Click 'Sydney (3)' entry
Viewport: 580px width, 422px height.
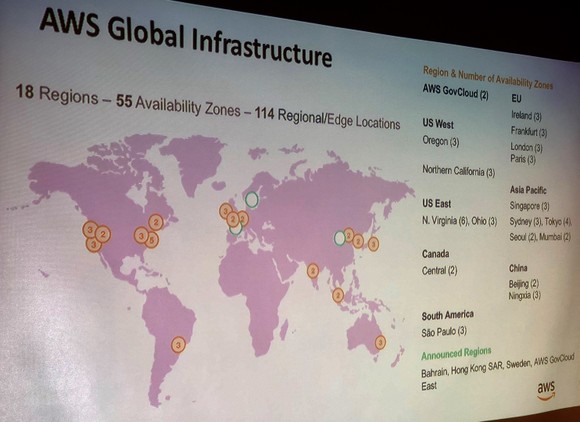[526, 222]
